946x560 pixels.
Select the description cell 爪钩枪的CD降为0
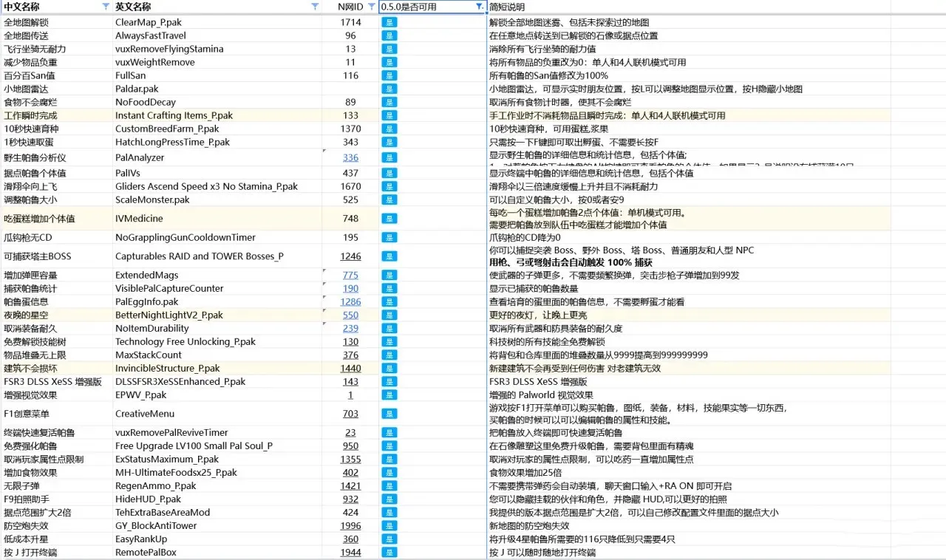(689, 237)
